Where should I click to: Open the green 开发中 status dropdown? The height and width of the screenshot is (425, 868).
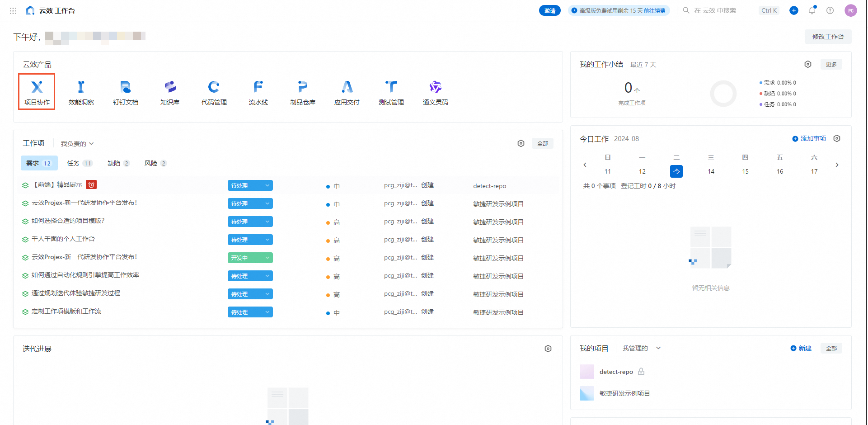click(x=250, y=258)
